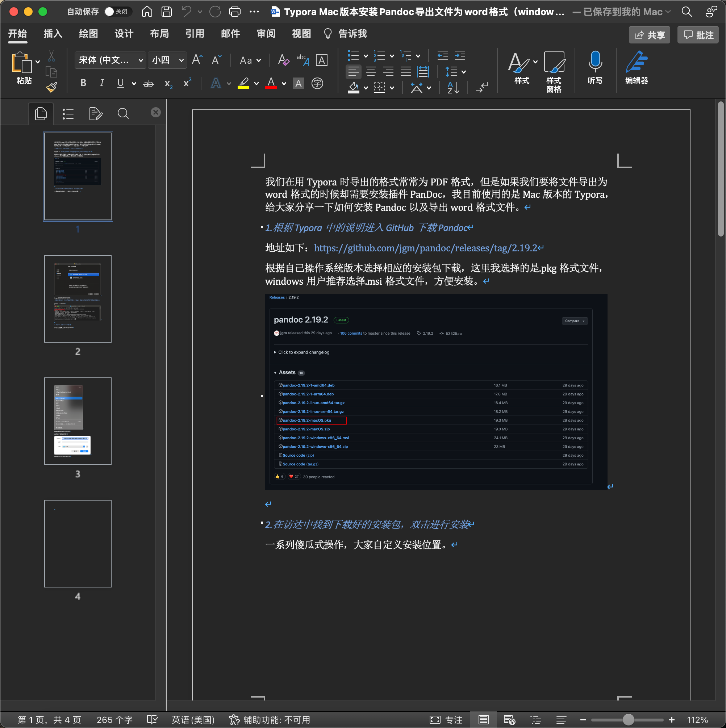Toggle show paragraph marks

pyautogui.click(x=482, y=87)
